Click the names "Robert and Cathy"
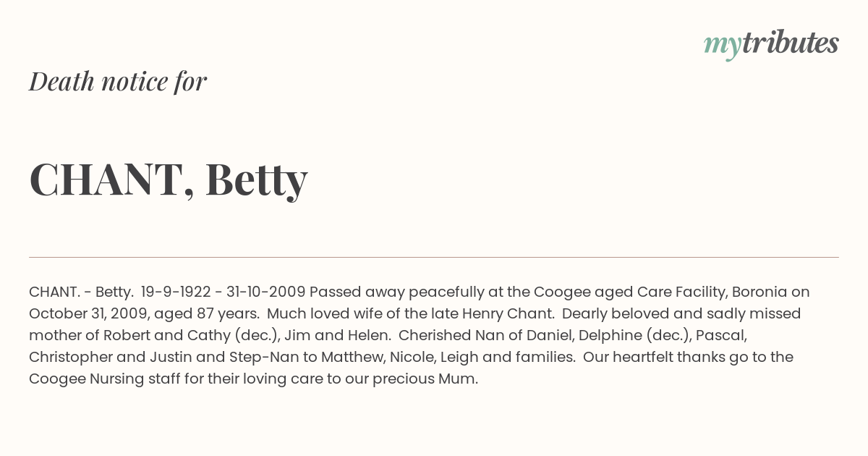868x456 pixels. tap(166, 335)
